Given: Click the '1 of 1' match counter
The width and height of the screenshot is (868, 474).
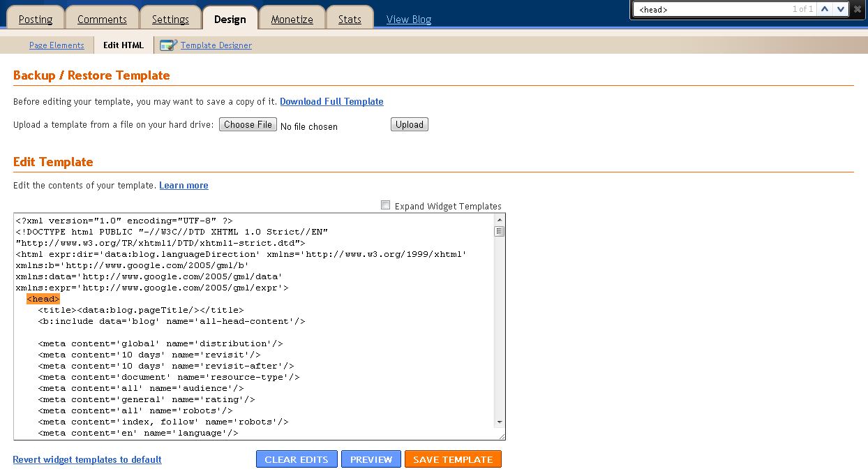Looking at the screenshot, I should pos(802,9).
